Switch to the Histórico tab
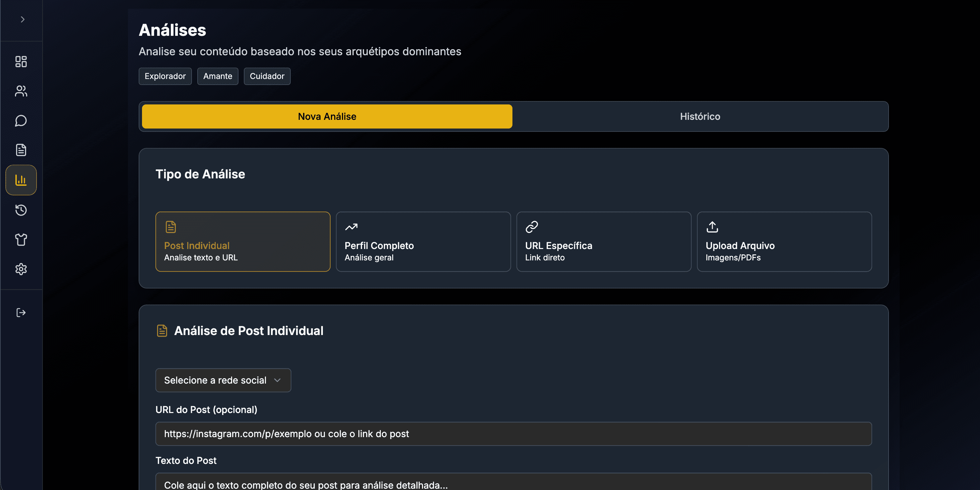Screen dimensions: 980x490 (700, 116)
